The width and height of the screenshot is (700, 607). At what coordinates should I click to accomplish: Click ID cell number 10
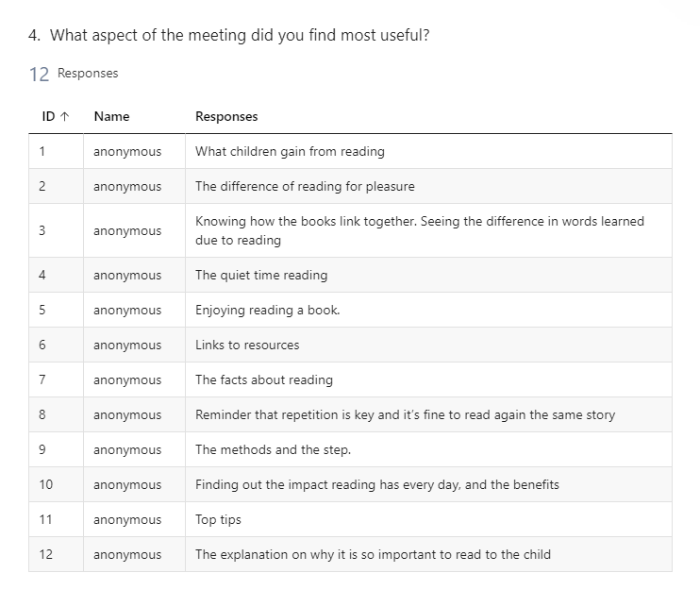(45, 484)
